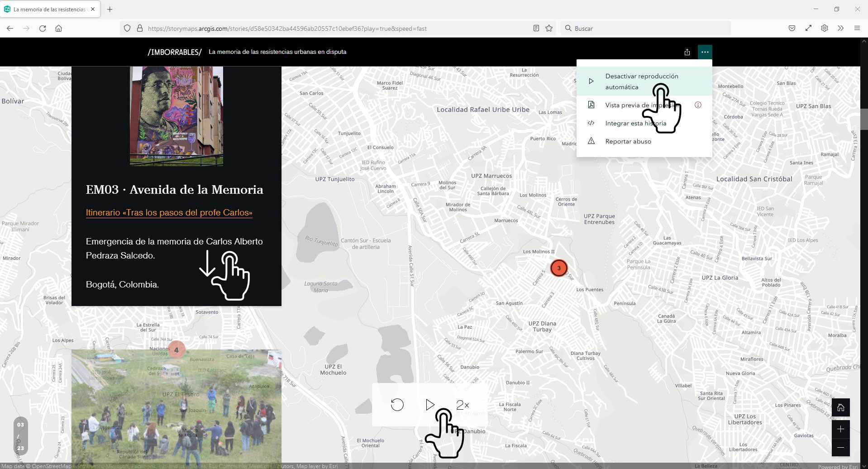Click the three-dots more actions button
This screenshot has height=469, width=868.
coord(705,52)
